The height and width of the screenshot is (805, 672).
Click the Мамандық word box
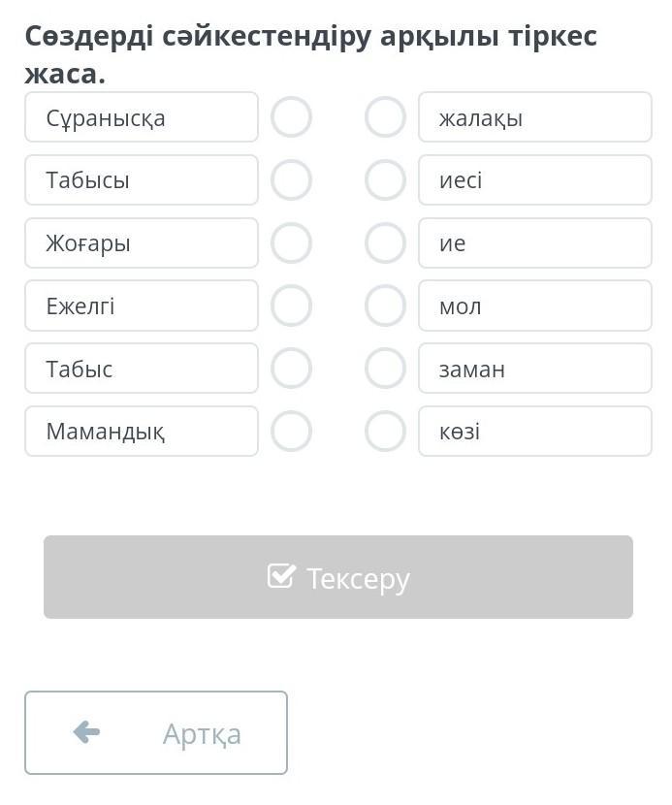[142, 432]
